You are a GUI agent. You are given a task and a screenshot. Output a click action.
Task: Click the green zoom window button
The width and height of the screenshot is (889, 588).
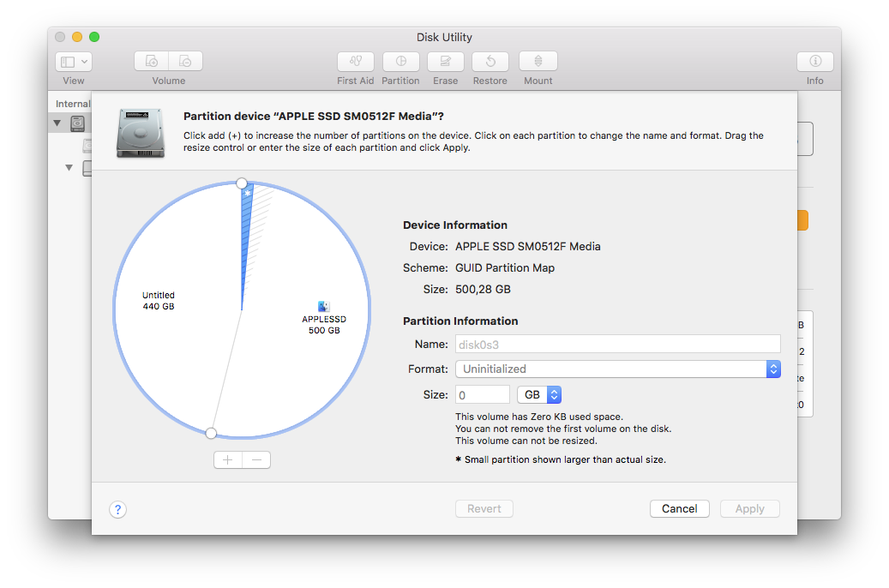pos(94,37)
